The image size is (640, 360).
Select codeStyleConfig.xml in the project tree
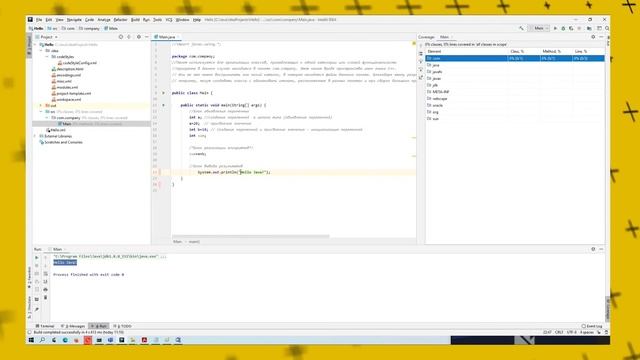click(x=77, y=63)
